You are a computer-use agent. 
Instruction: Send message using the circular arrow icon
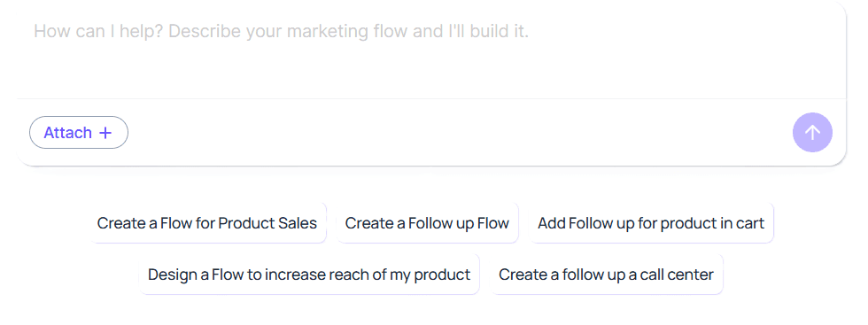pos(812,132)
